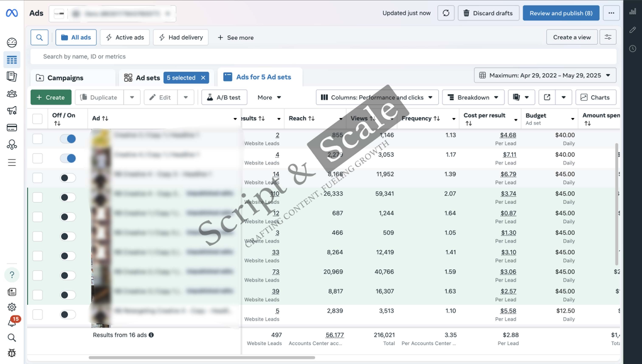Open the Breakdown dropdown
The image size is (642, 364).
click(x=473, y=97)
